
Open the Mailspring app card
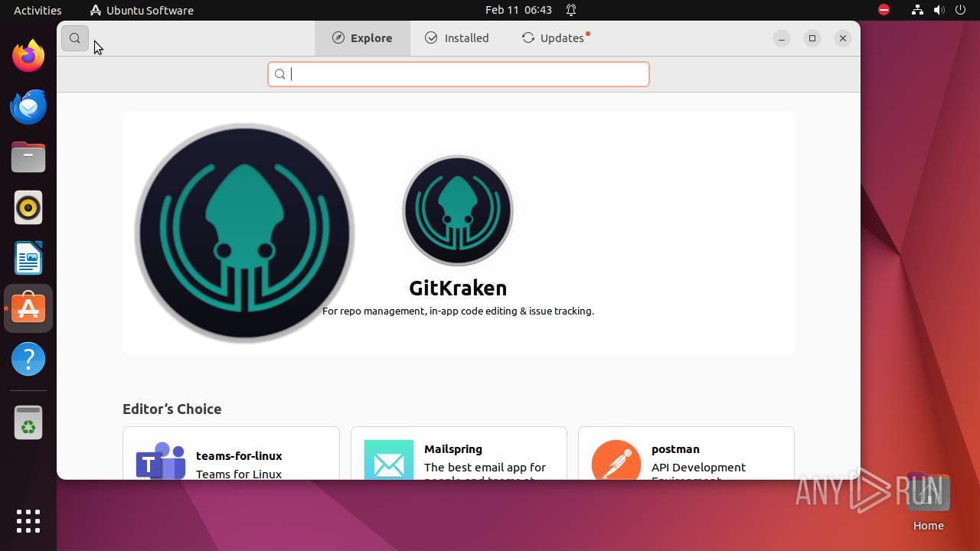[459, 453]
